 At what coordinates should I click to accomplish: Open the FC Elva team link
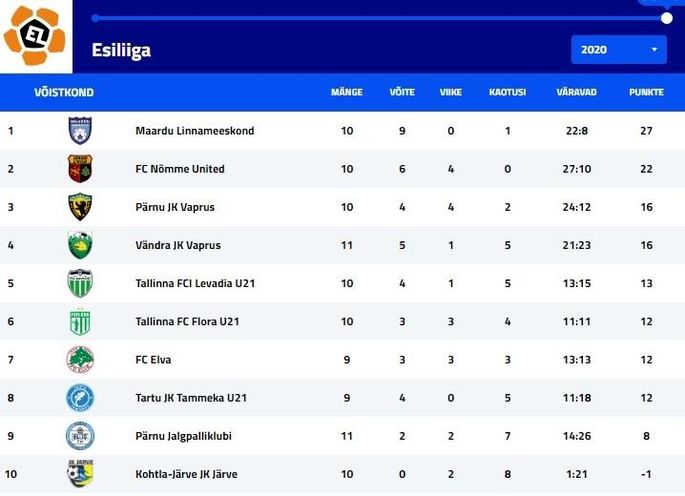point(153,360)
